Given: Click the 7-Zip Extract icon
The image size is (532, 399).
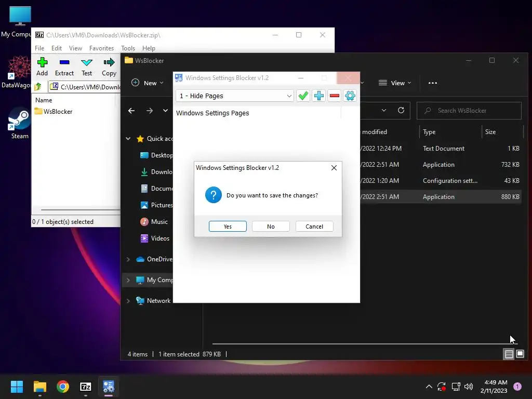Looking at the screenshot, I should pyautogui.click(x=64, y=66).
